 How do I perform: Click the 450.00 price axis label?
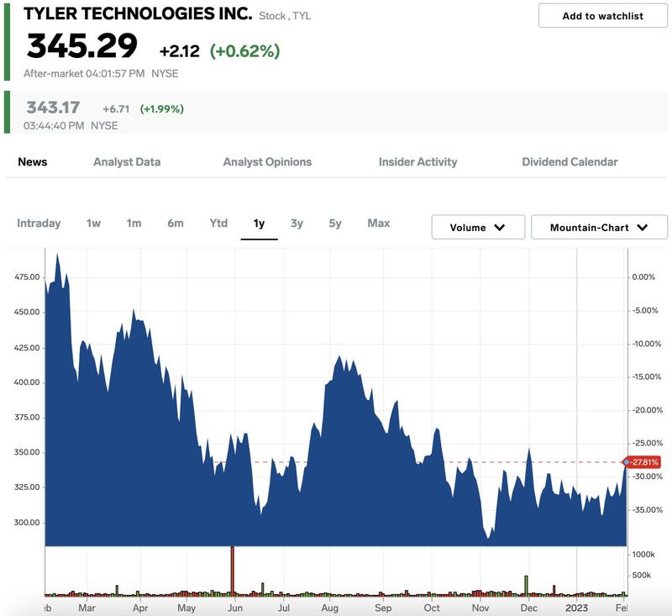[27, 312]
